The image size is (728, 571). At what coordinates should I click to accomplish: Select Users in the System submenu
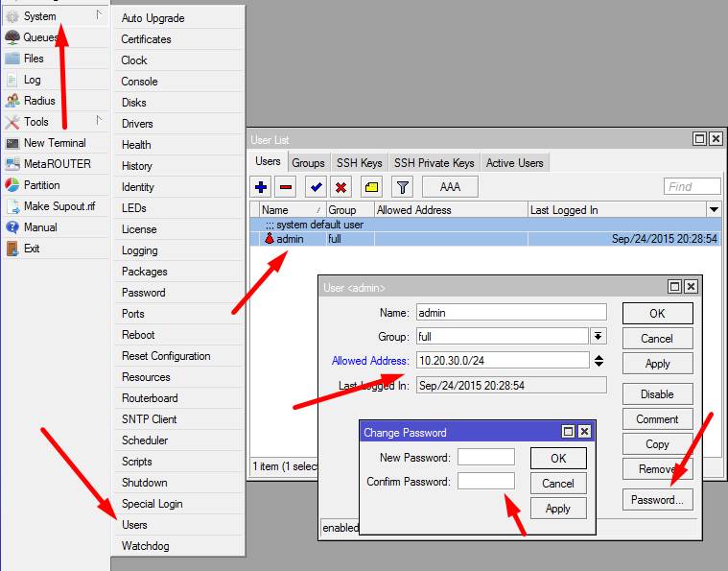134,525
